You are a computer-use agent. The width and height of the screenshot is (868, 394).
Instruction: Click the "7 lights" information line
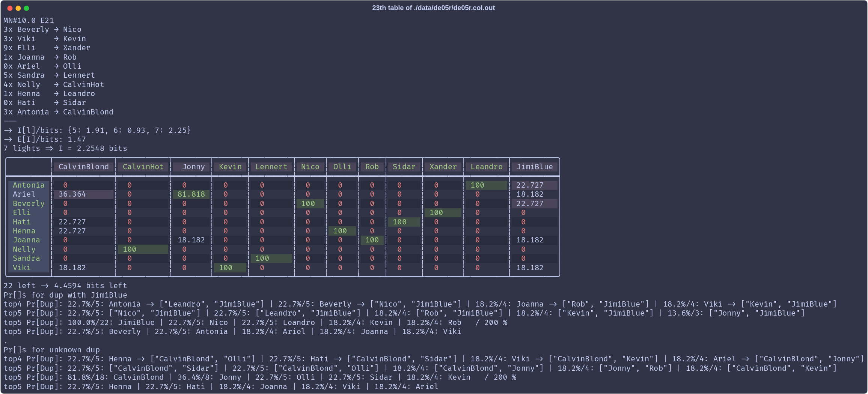click(65, 148)
